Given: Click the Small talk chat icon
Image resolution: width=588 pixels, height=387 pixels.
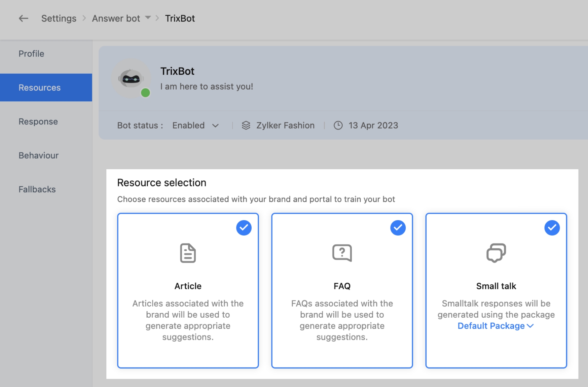Looking at the screenshot, I should point(496,253).
